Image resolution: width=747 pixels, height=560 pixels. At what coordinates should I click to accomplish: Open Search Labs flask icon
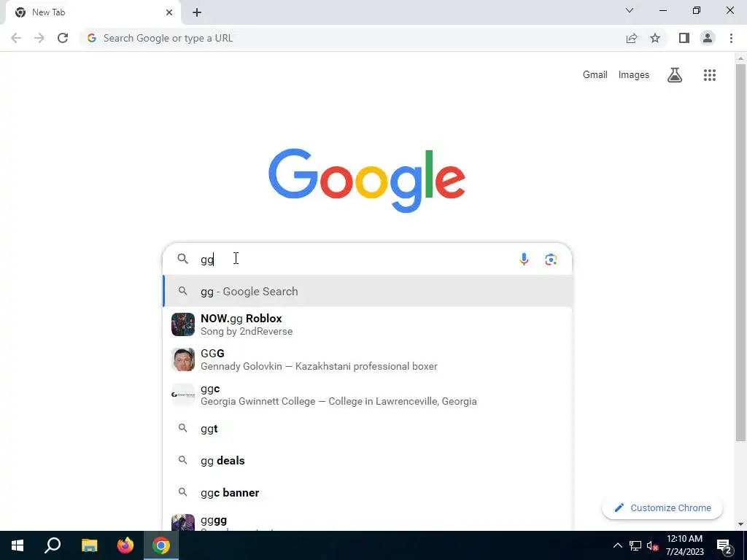675,75
